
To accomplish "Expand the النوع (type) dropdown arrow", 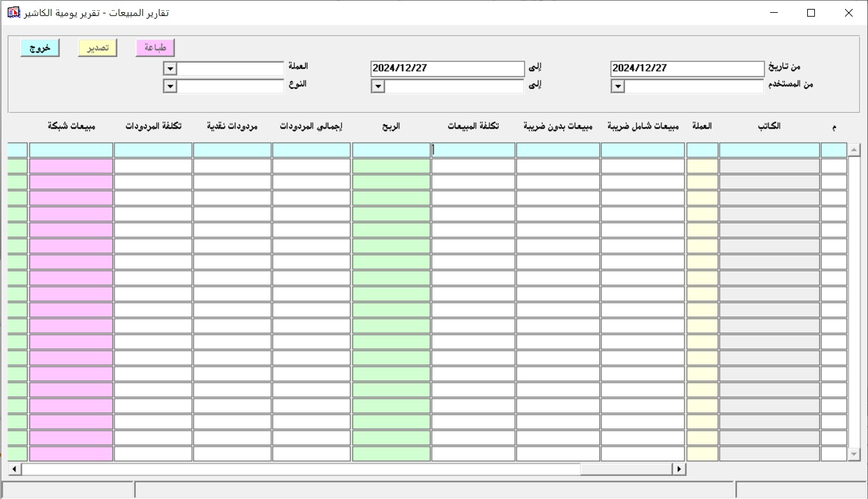I will pyautogui.click(x=170, y=86).
